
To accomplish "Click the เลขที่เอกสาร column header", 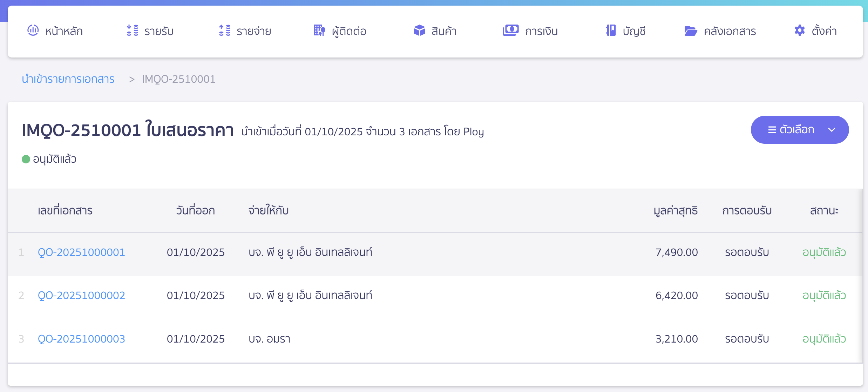I will click(x=65, y=211).
